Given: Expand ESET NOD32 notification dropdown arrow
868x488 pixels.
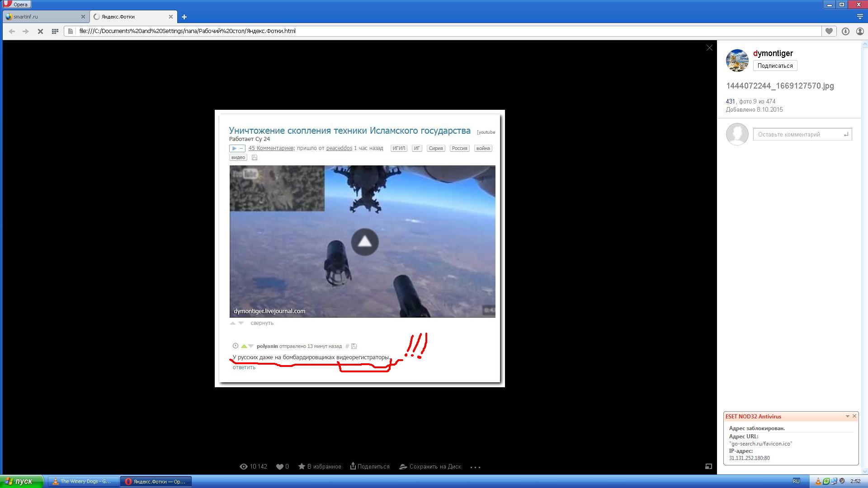Looking at the screenshot, I should [847, 416].
